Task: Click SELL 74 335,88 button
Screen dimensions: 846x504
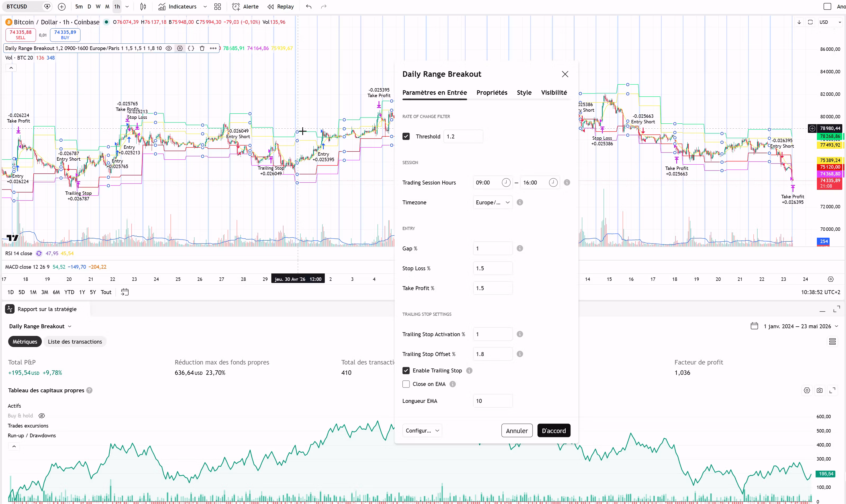Action: click(20, 35)
